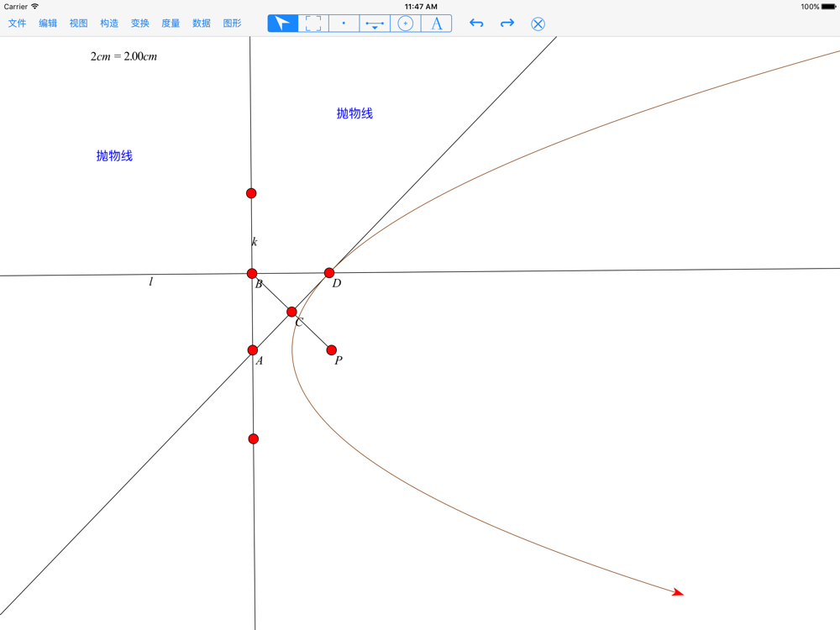
Task: Undo the last action
Action: tap(476, 24)
